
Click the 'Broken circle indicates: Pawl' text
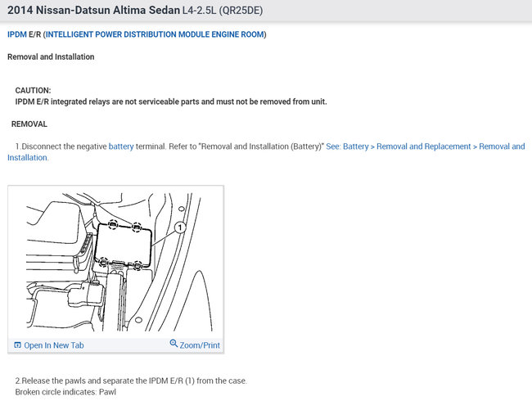click(65, 392)
